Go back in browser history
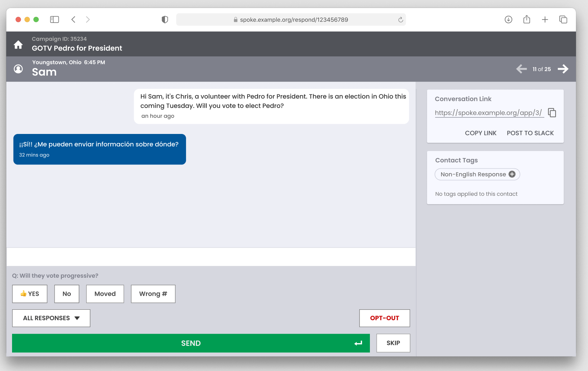This screenshot has width=588, height=371. click(73, 20)
